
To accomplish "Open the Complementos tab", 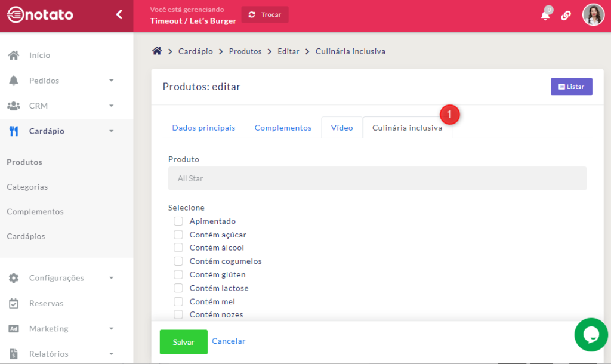I will pyautogui.click(x=283, y=128).
